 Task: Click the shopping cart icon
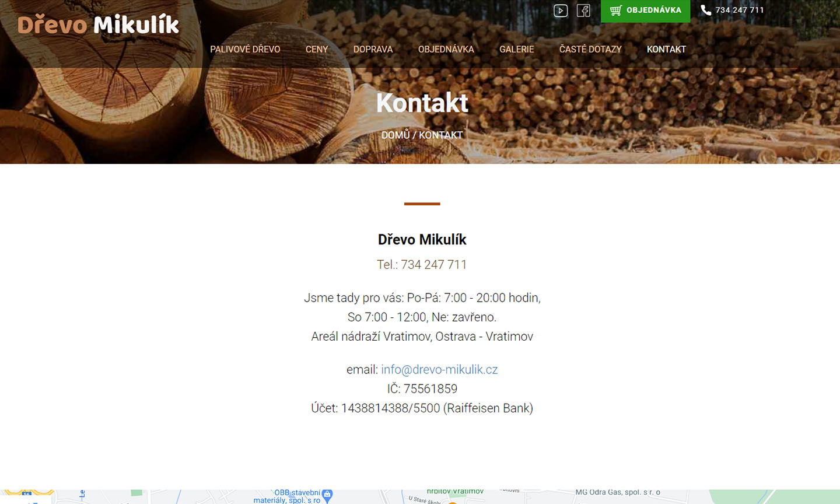pos(616,10)
